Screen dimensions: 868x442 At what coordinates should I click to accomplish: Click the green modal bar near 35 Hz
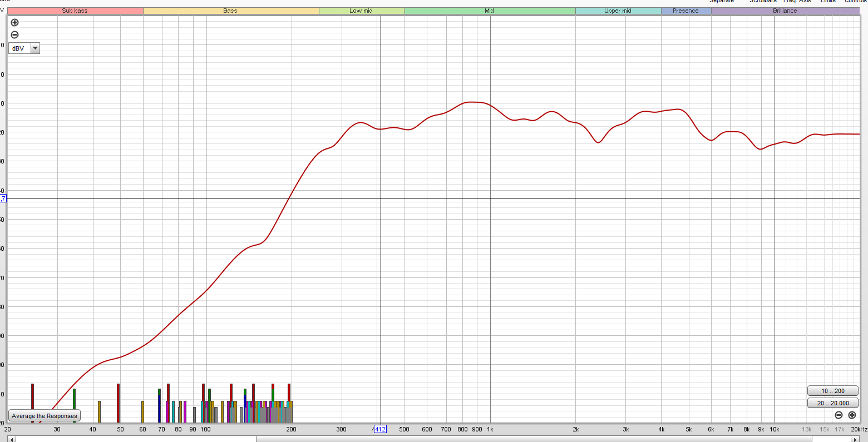click(74, 405)
